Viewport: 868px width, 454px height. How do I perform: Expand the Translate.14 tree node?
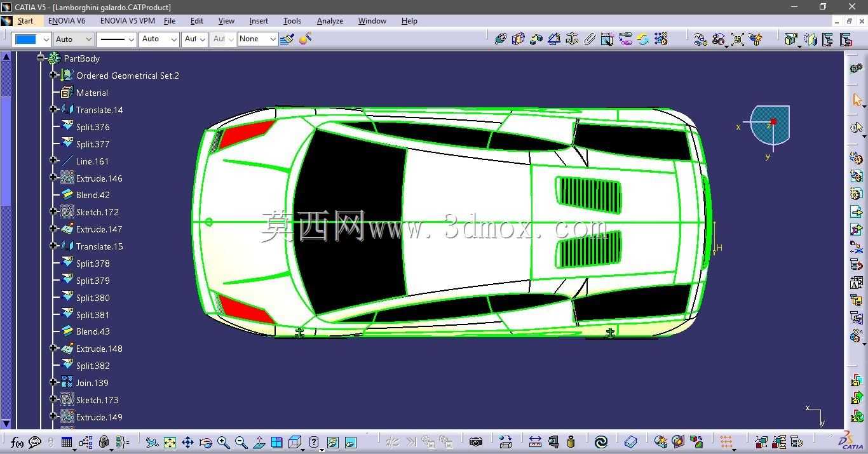coord(54,109)
